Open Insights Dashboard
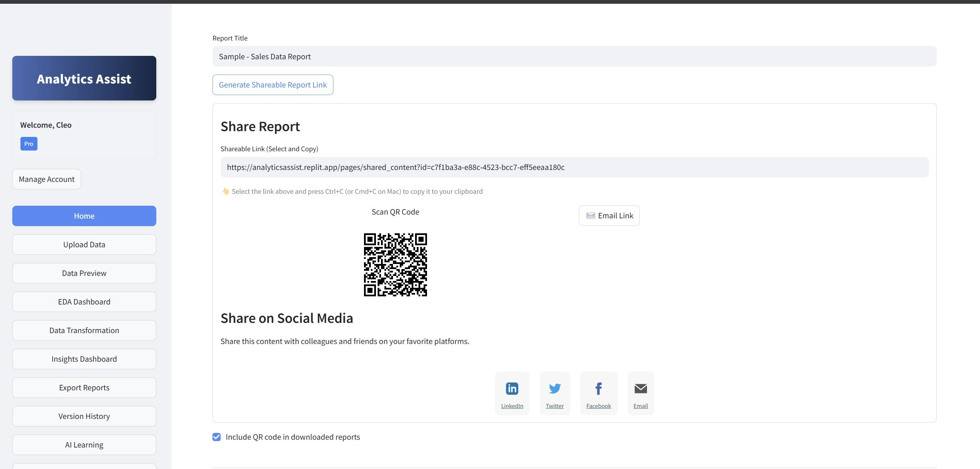 tap(84, 359)
